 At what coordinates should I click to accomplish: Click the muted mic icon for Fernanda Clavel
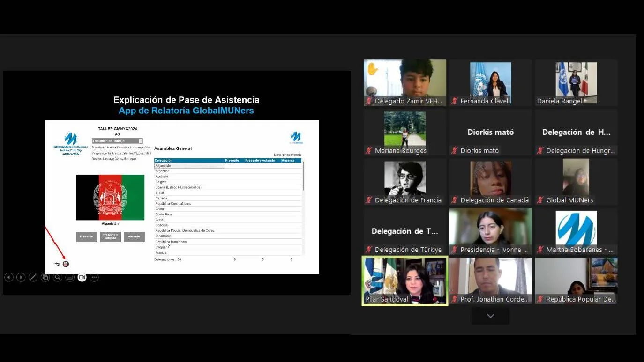(x=455, y=101)
